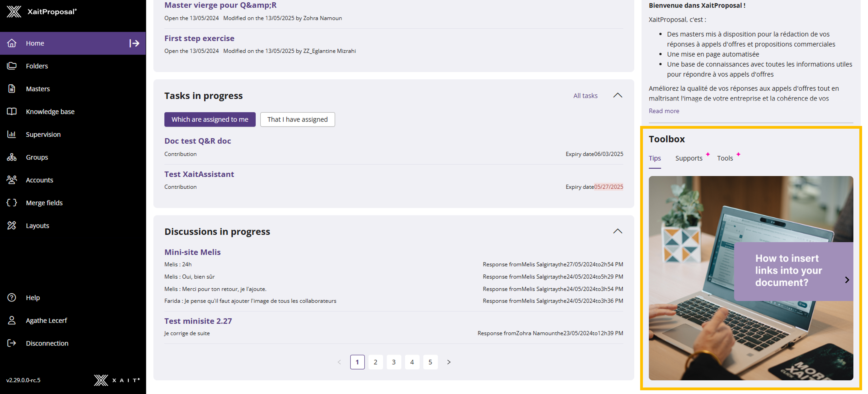
Task: Collapse sidebar using the arrow icon
Action: click(134, 43)
